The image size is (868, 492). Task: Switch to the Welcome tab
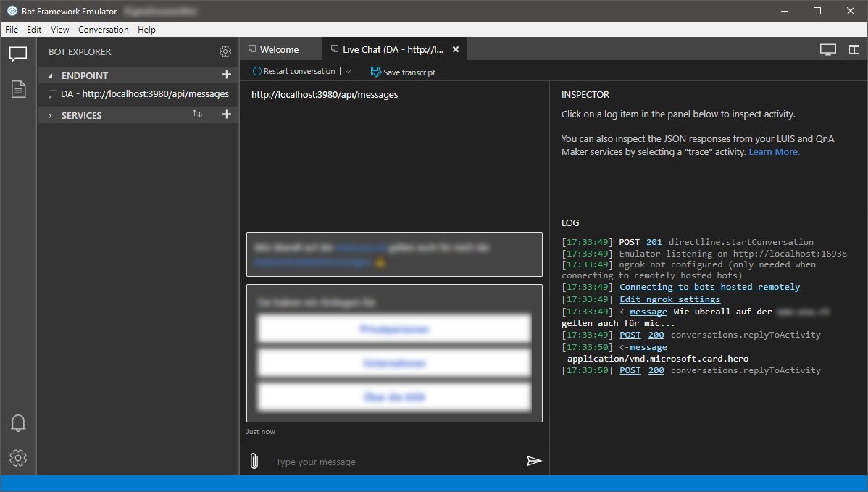[x=280, y=49]
